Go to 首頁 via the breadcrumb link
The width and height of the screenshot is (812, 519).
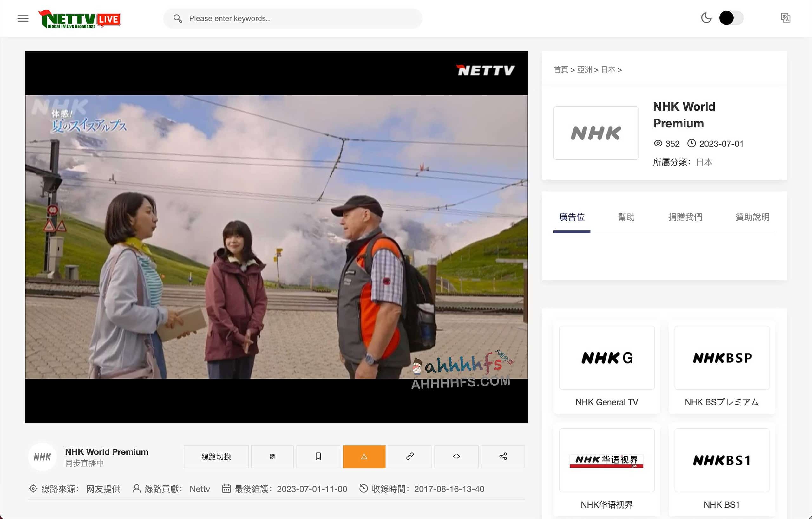561,69
